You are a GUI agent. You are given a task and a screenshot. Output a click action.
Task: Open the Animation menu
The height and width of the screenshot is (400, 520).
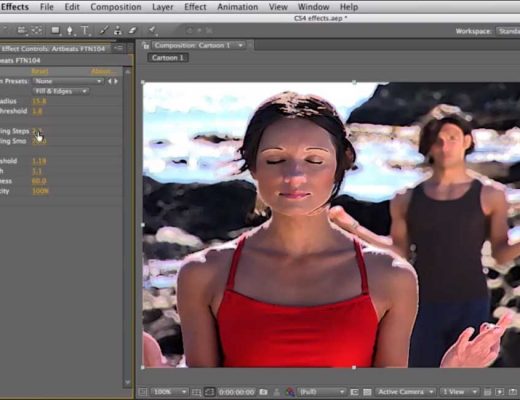(238, 7)
